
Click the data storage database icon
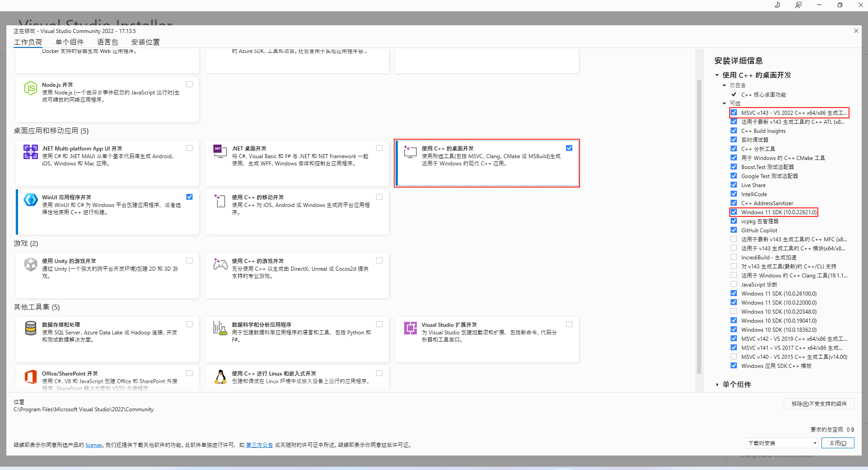[x=30, y=328]
